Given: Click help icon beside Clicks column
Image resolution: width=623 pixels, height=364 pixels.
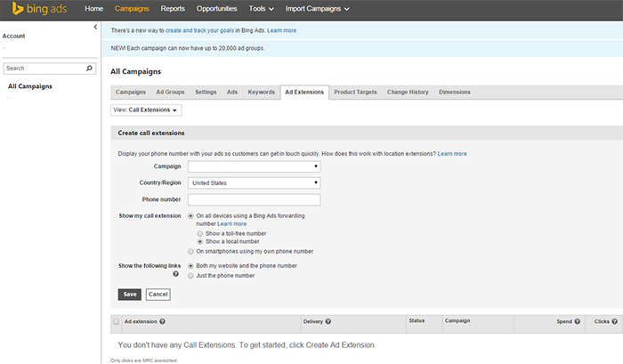Looking at the screenshot, I should pyautogui.click(x=613, y=320).
